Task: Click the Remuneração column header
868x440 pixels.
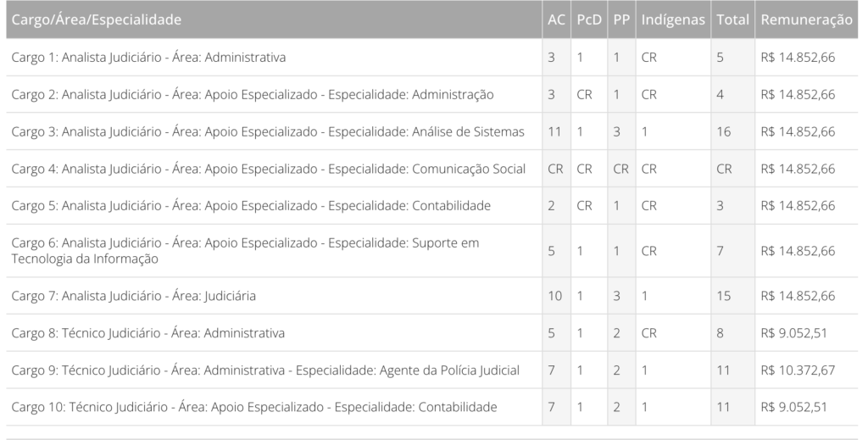Action: click(806, 19)
